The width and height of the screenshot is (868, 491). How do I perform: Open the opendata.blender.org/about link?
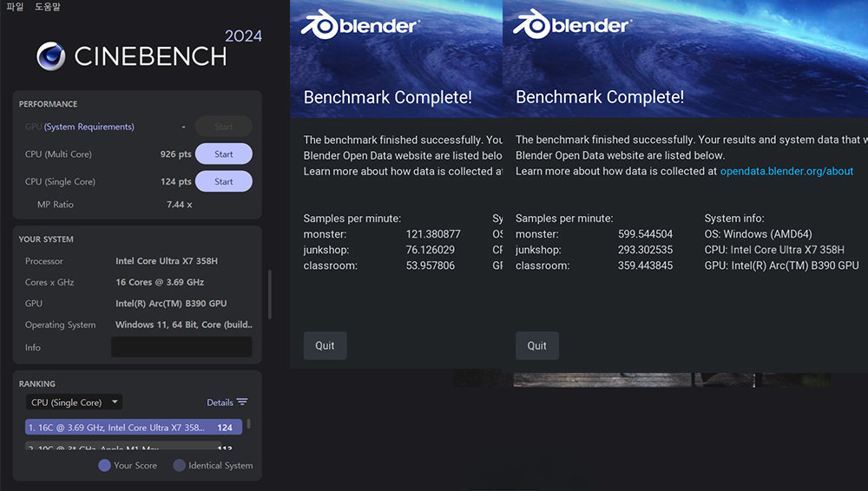tap(786, 171)
